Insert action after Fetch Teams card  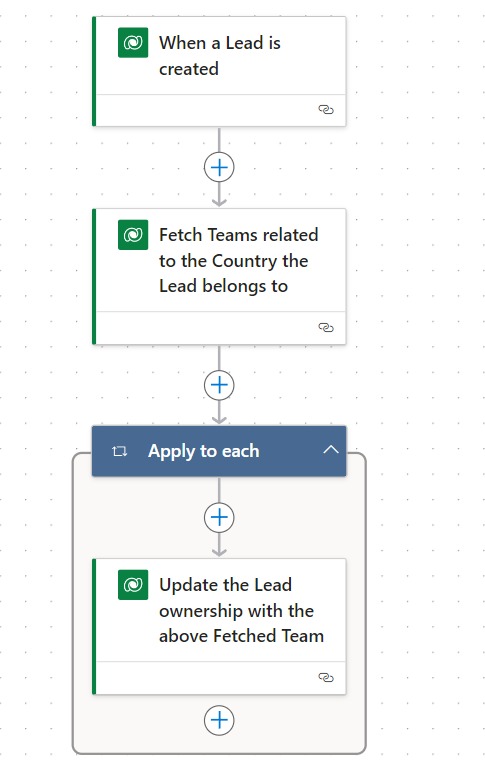click(x=219, y=385)
